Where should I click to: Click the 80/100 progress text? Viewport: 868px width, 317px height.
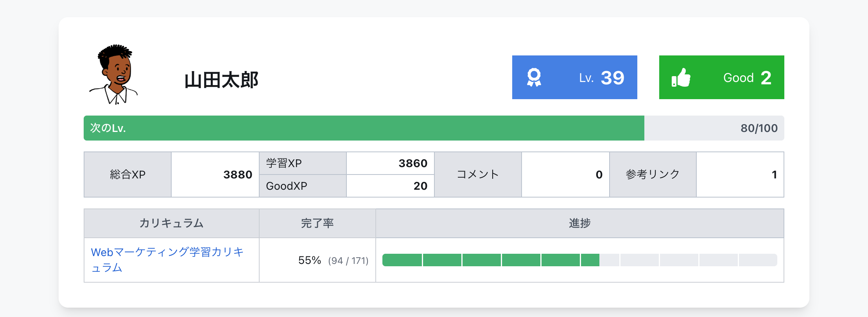tap(759, 128)
